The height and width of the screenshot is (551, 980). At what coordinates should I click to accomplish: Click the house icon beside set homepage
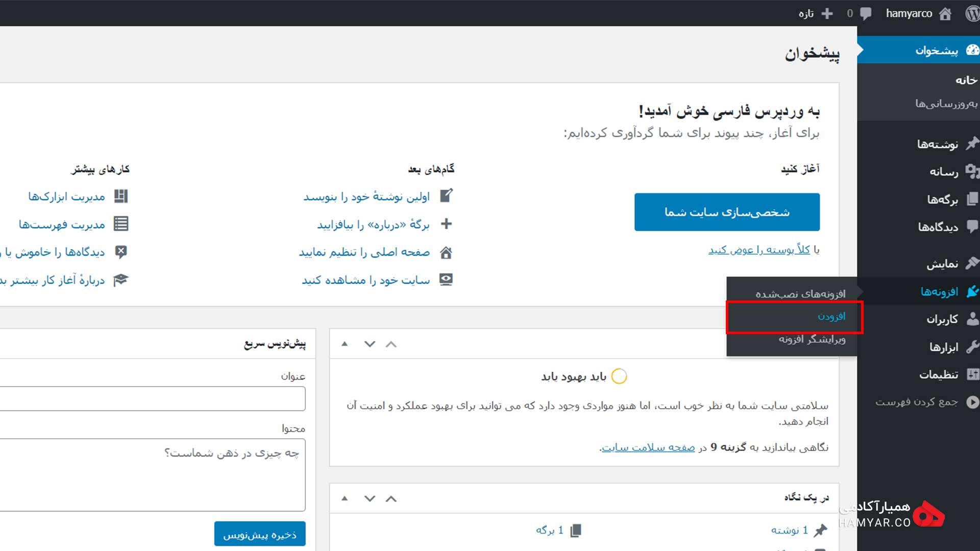coord(446,252)
